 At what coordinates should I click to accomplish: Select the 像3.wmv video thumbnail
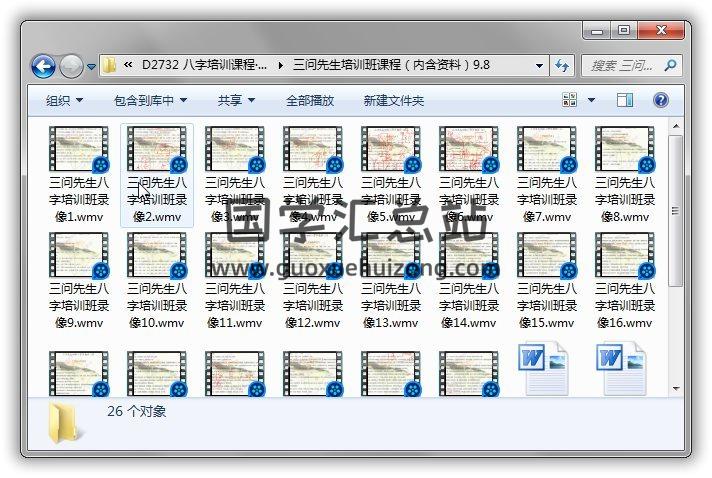coord(235,149)
